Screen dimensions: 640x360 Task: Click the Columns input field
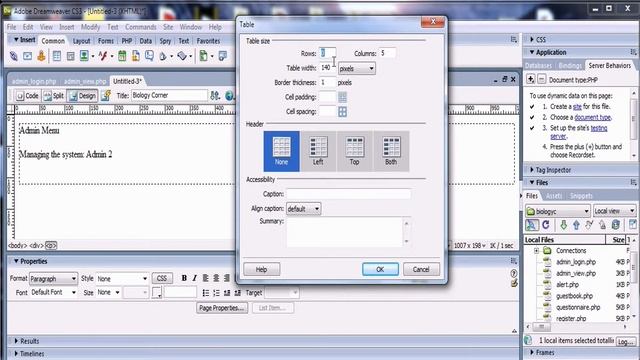pyautogui.click(x=387, y=53)
